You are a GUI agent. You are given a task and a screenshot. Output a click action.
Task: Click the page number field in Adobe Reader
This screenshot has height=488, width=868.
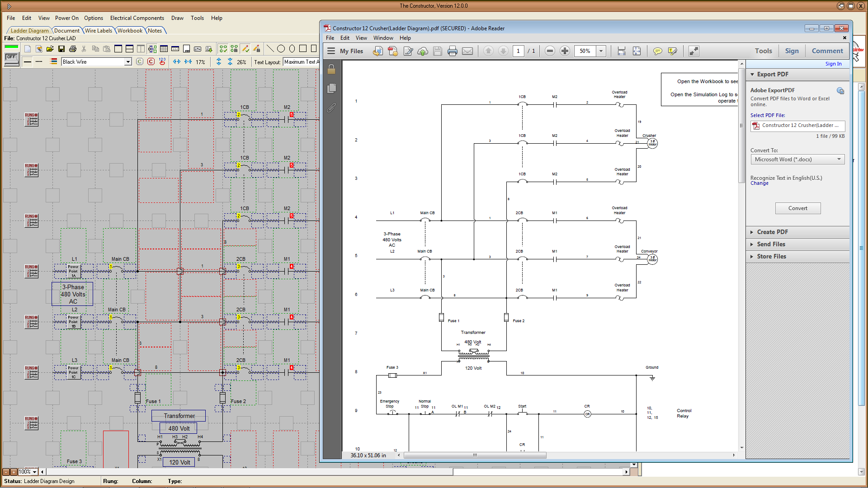click(519, 51)
